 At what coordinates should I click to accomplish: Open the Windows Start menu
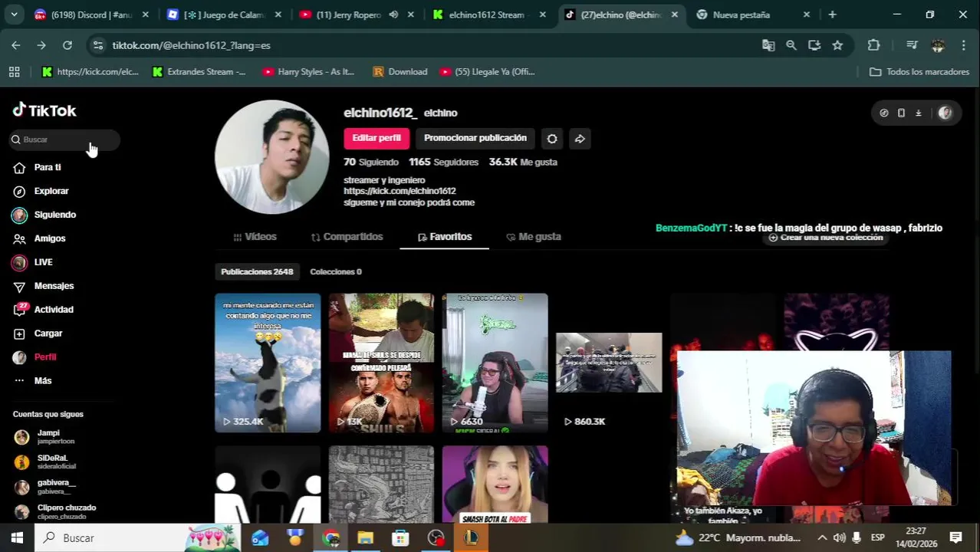tap(17, 538)
